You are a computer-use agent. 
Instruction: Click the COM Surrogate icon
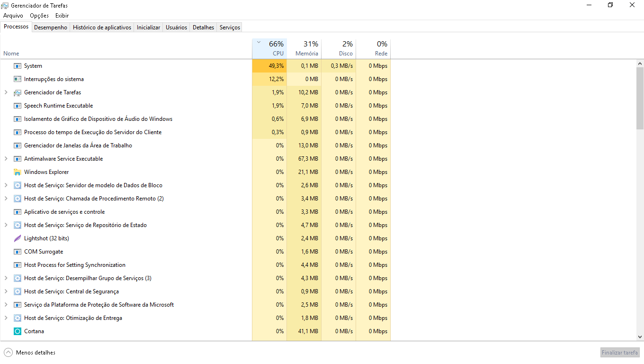(x=18, y=252)
